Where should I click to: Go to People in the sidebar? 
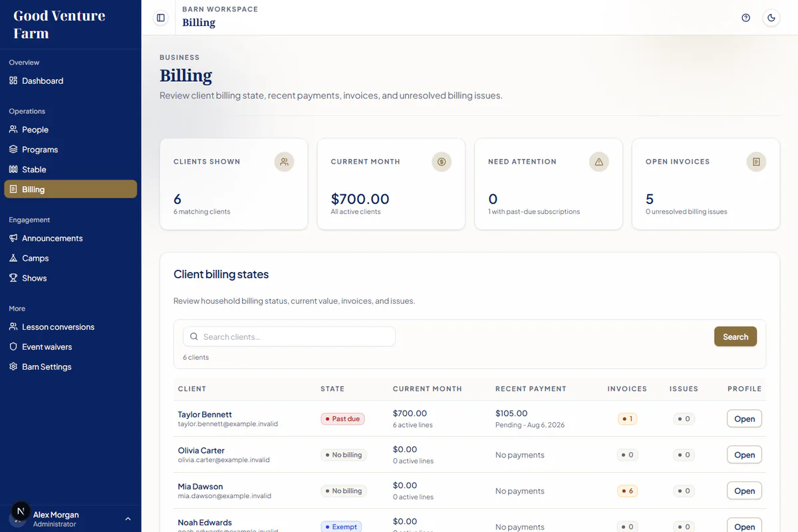point(70,130)
